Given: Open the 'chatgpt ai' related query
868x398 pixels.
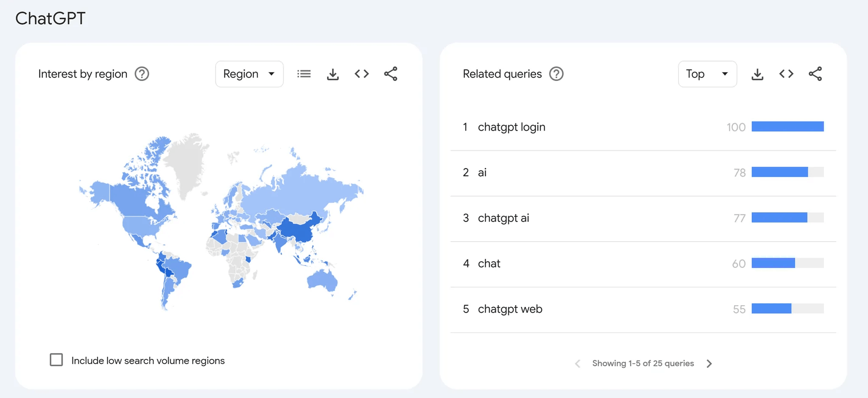Looking at the screenshot, I should 504,218.
